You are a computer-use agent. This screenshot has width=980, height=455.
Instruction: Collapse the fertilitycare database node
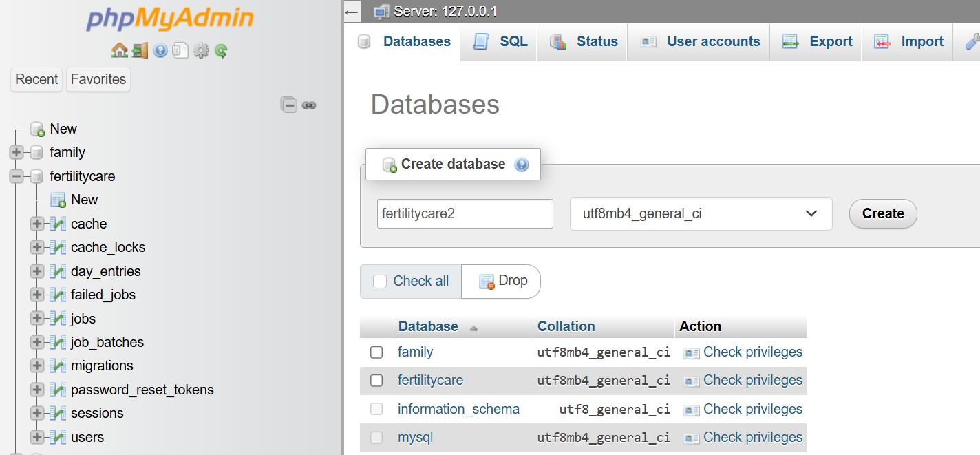pos(17,176)
